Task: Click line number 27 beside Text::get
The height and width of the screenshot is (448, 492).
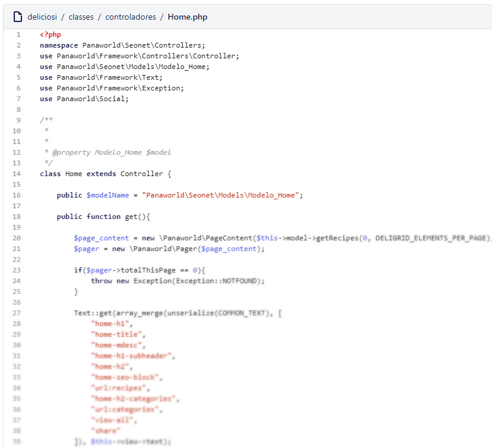Action: point(18,313)
